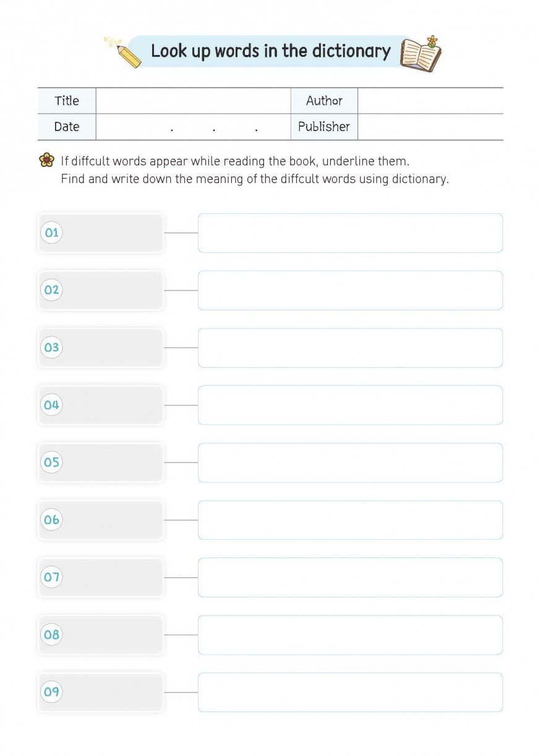
Task: Click the meaning box for item 08
Action: tap(350, 635)
